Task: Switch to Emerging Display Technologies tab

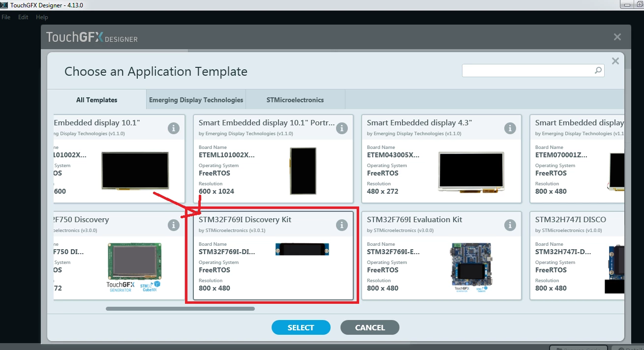Action: point(196,100)
